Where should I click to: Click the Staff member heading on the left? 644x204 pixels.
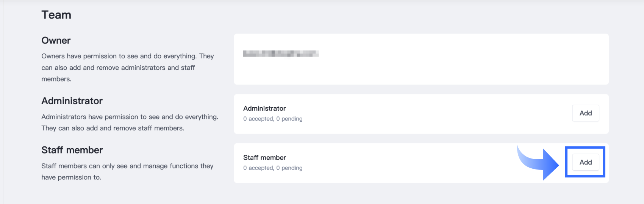72,150
